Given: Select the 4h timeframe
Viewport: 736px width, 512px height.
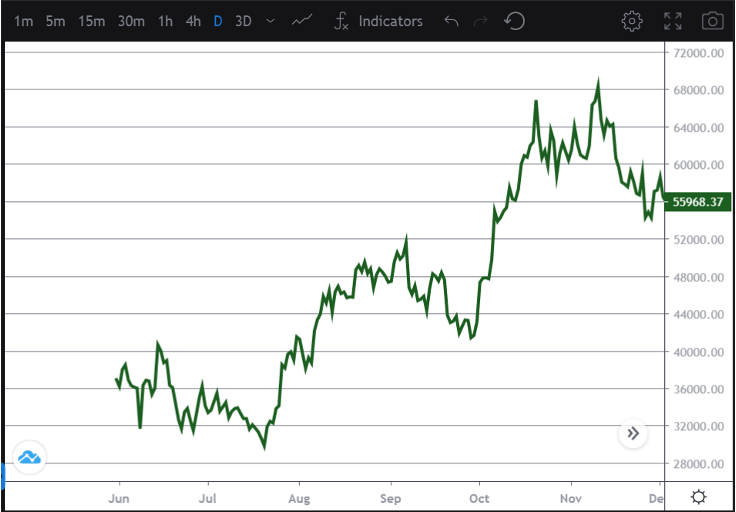Looking at the screenshot, I should coord(193,21).
